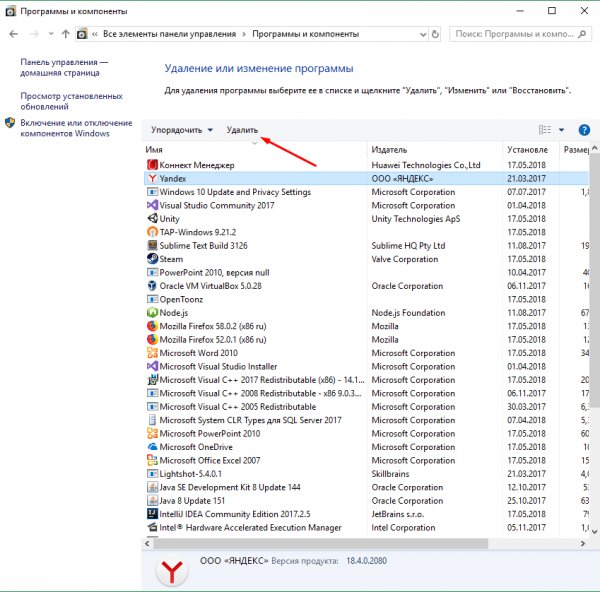Viewport: 600px width, 592px height.
Task: Click publisher Skillbrains cell
Action: 390,474
